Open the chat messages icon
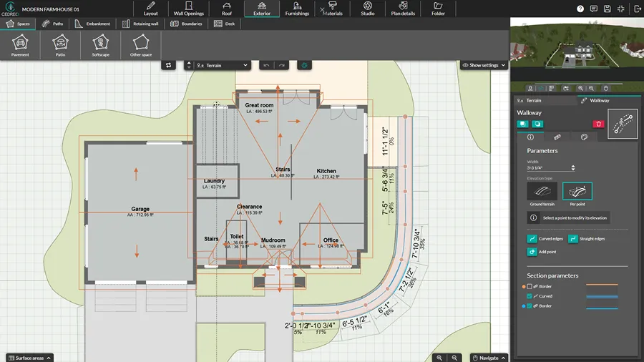 (594, 9)
